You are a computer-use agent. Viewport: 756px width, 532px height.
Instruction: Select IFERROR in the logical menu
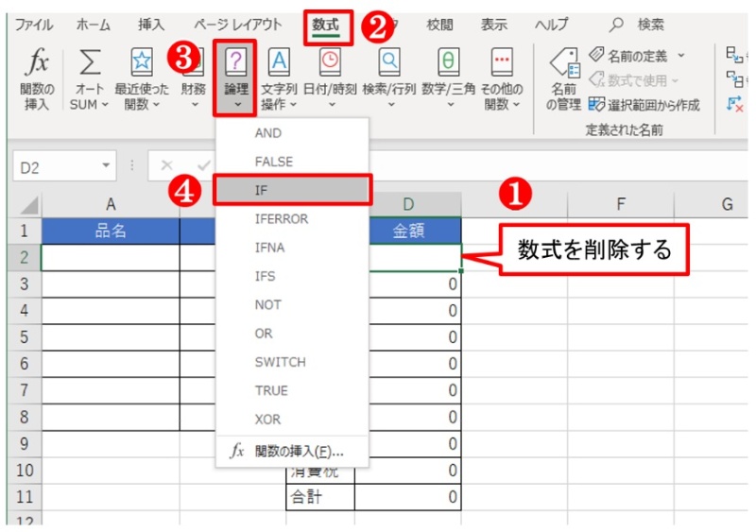[292, 218]
